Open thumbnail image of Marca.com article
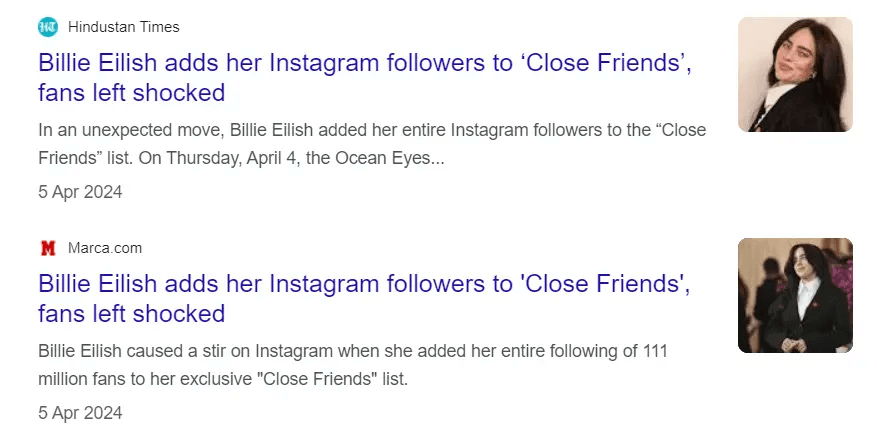Screen dimensions: 877x429 tap(794, 295)
